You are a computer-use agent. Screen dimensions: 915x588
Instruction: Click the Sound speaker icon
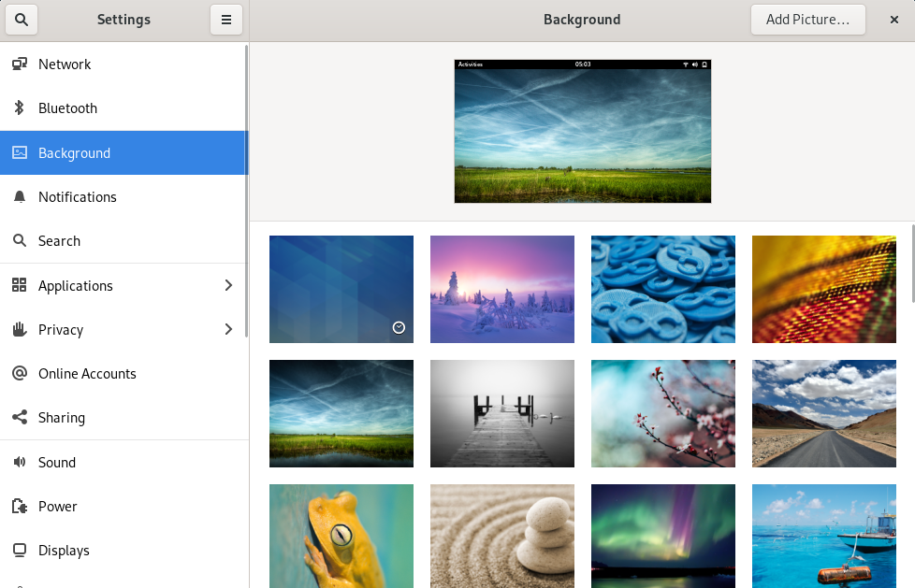click(x=19, y=463)
